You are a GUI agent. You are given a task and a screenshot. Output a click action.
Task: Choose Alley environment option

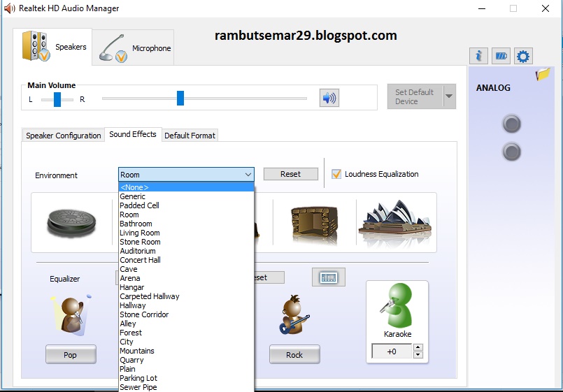click(x=186, y=324)
